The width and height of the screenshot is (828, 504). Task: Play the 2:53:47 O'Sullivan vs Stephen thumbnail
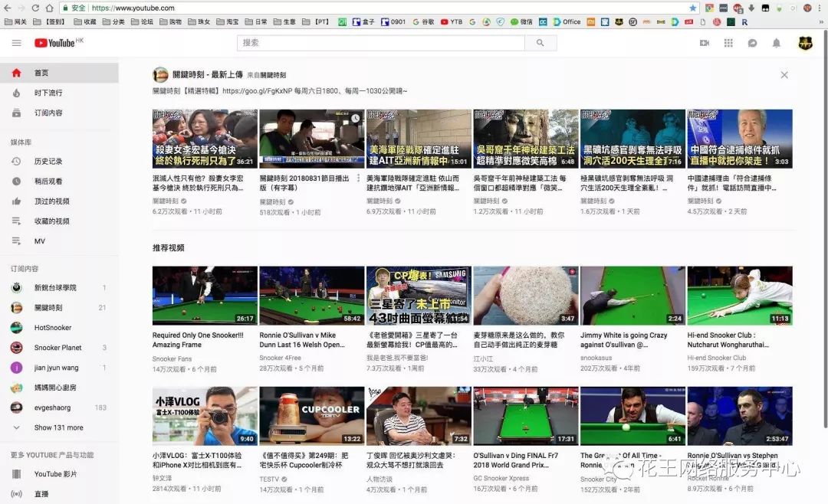coord(740,416)
